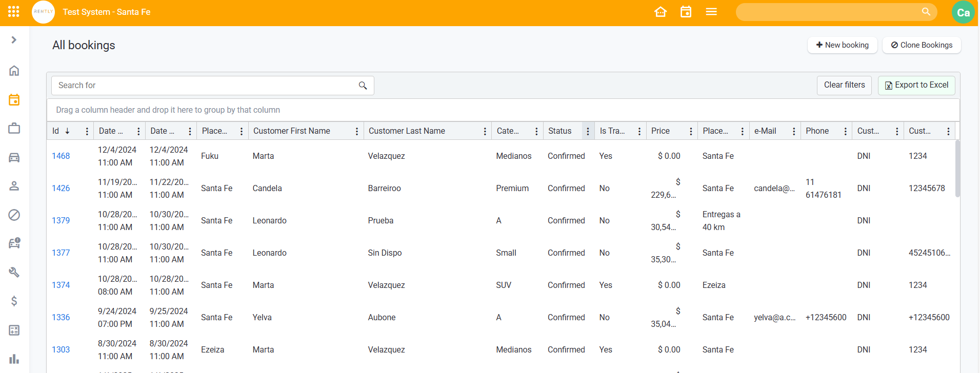Expand the left sidebar chevron
The image size is (980, 373).
coord(14,40)
